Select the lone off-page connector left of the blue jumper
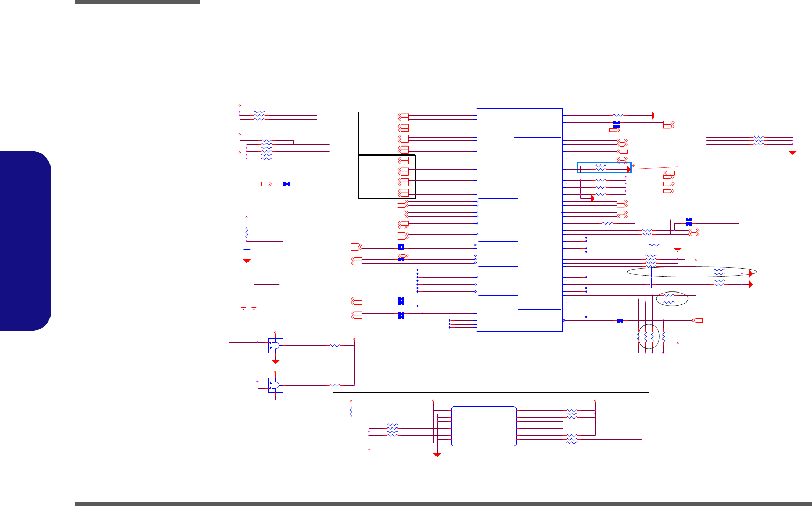This screenshot has height=506, width=812. point(266,184)
